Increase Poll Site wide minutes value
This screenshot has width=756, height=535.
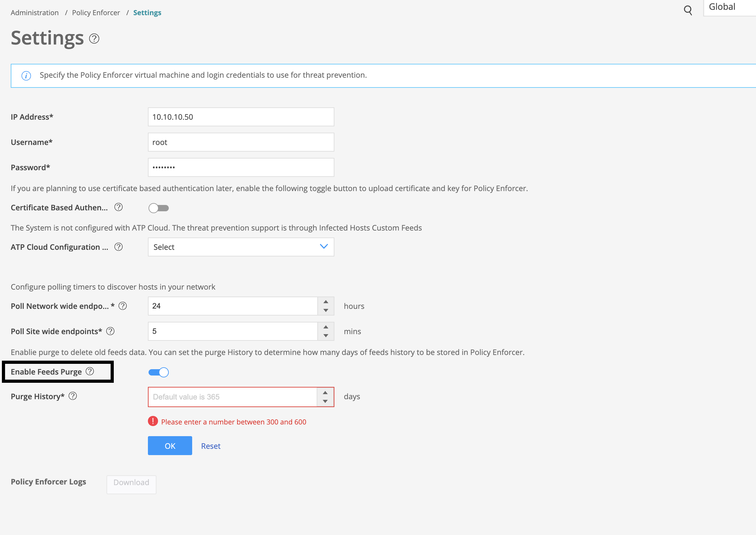pyautogui.click(x=326, y=327)
